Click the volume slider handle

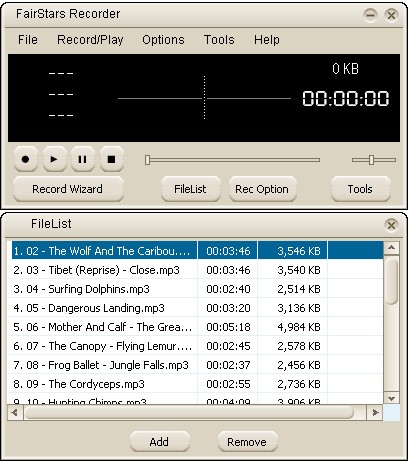371,160
